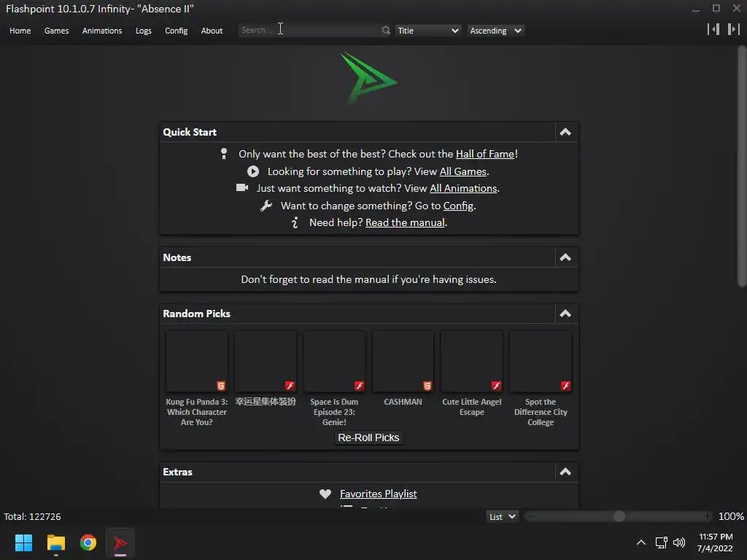Click Flash badge on Spot the Difference pick
The image size is (747, 560).
click(x=565, y=386)
